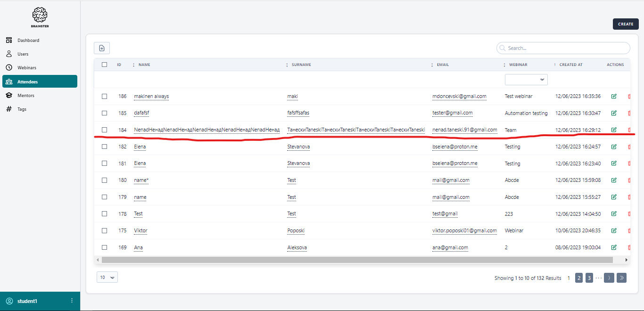
Task: Navigate to Mentors in the sidebar
Action: tap(26, 96)
